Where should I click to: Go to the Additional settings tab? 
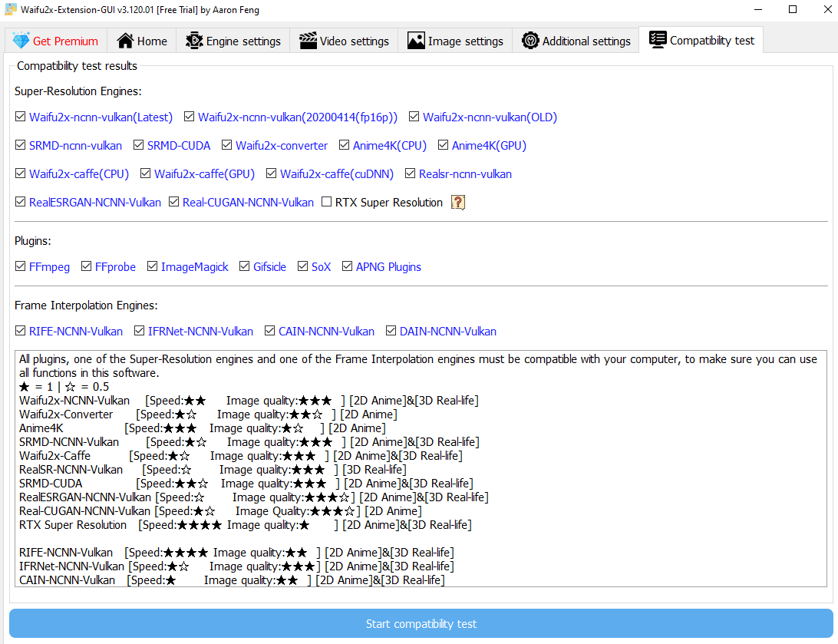coord(576,41)
